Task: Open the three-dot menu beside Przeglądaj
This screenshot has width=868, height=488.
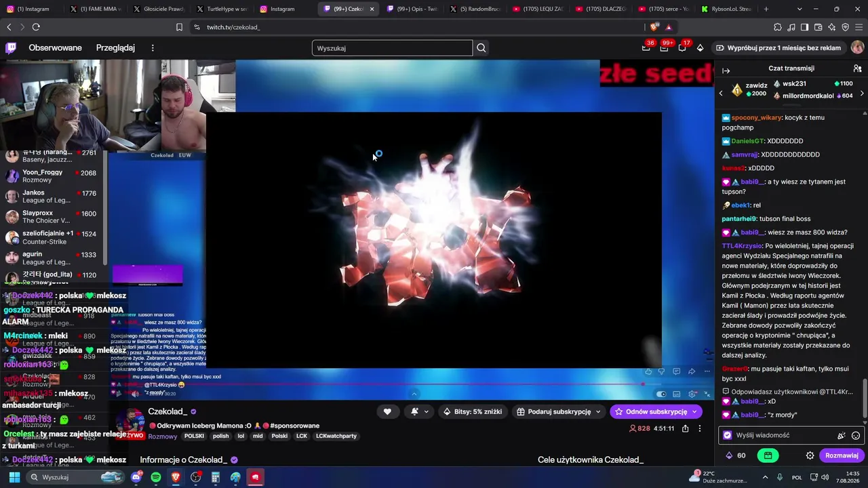Action: (x=153, y=48)
